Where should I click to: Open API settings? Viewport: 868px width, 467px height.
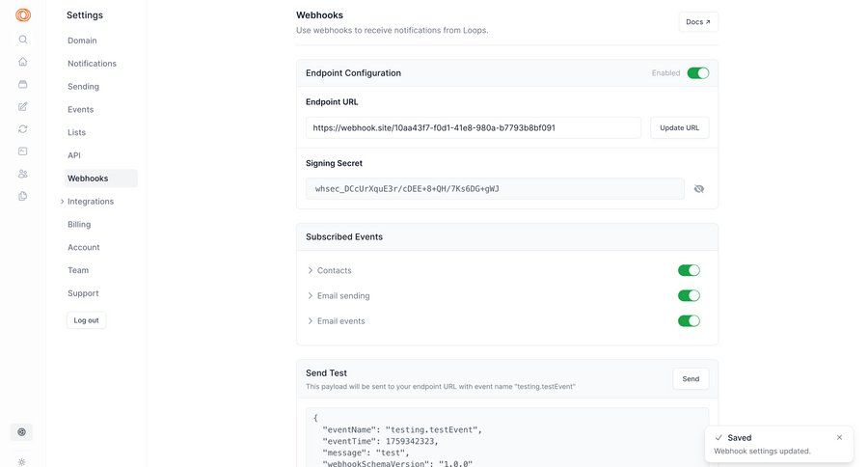(x=73, y=155)
